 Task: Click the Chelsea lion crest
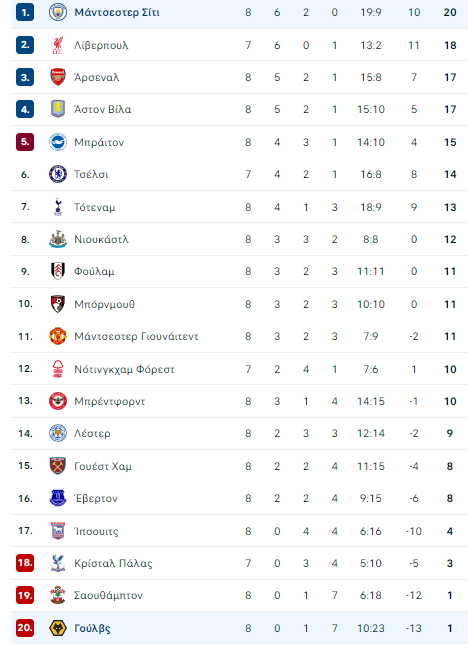[58, 174]
